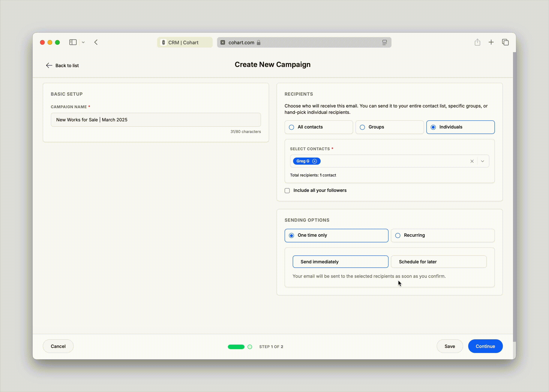Click the Save button

450,346
